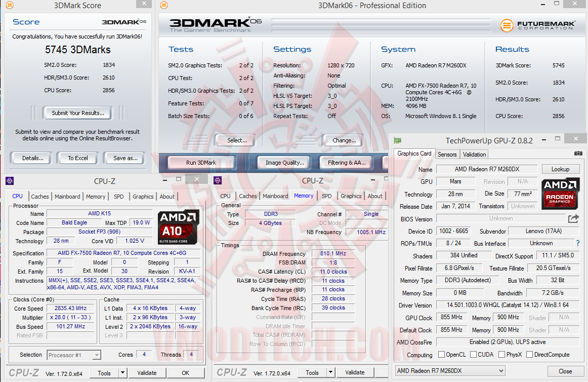Toggle the CUDA checkbox in GPU-Z
This screenshot has width=588, height=382.
coord(473,354)
